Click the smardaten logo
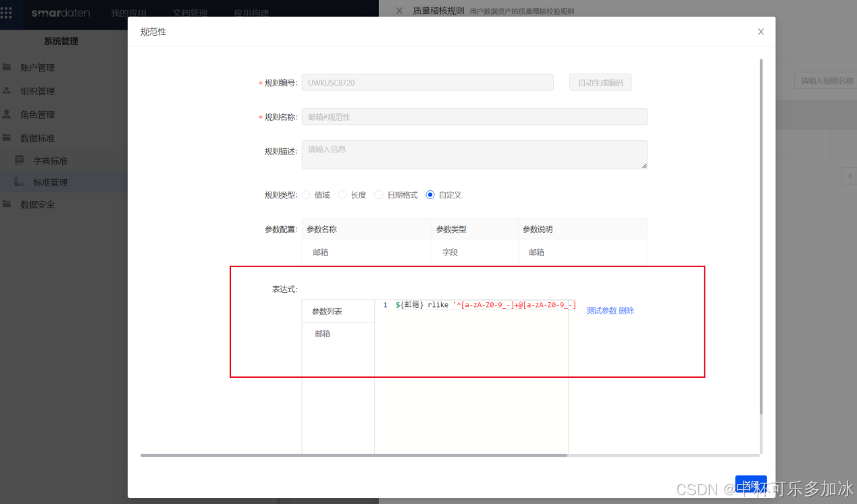 click(x=61, y=13)
